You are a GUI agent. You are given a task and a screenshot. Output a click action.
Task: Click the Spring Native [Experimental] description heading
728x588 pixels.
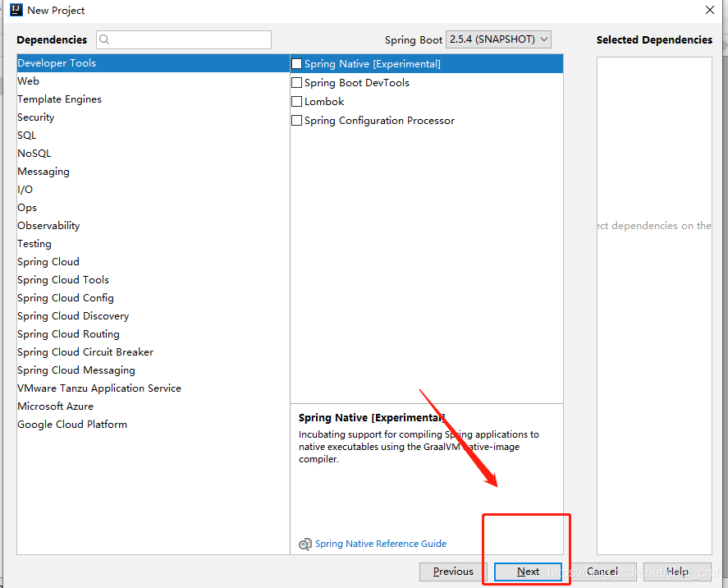click(372, 418)
